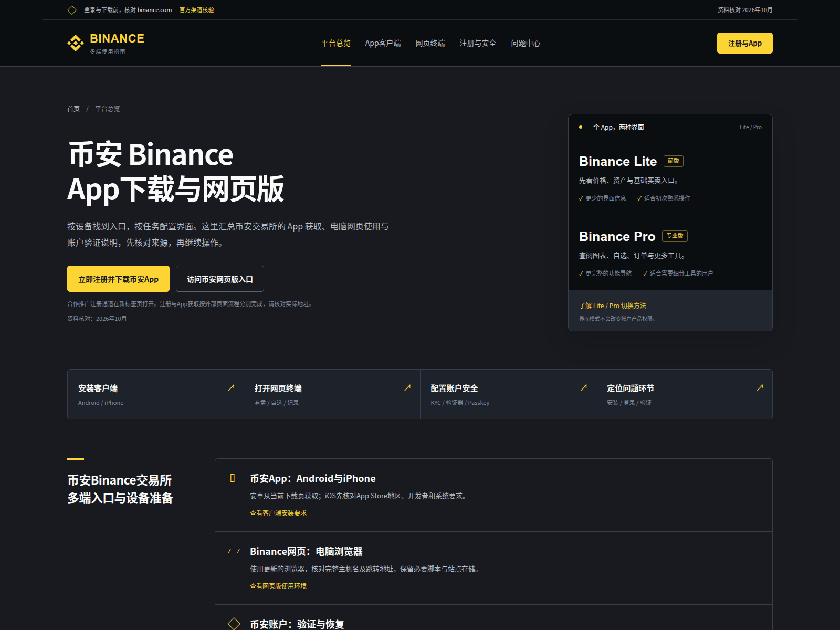Image resolution: width=840 pixels, height=630 pixels.
Task: Click arrow icon on 安装客户端 card
Action: (x=231, y=387)
